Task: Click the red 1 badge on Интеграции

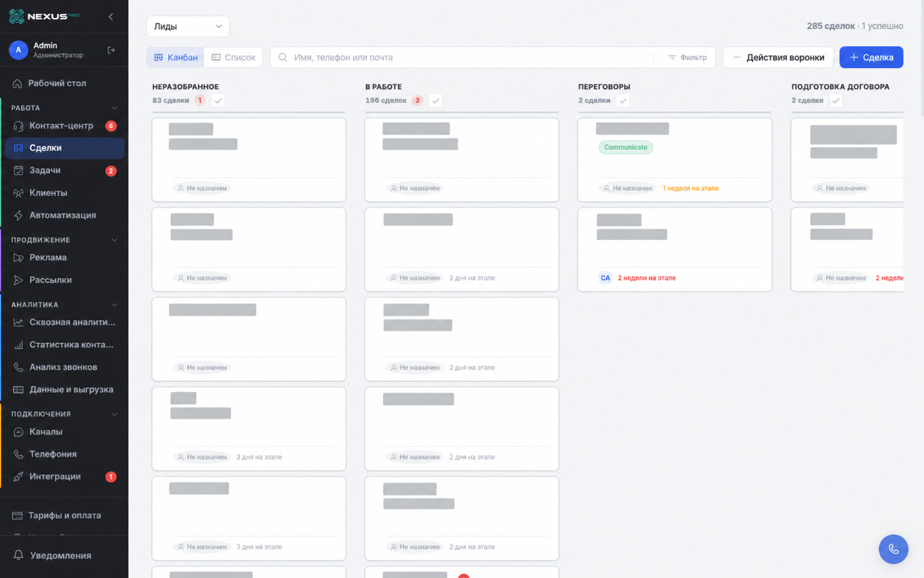Action: (x=111, y=477)
